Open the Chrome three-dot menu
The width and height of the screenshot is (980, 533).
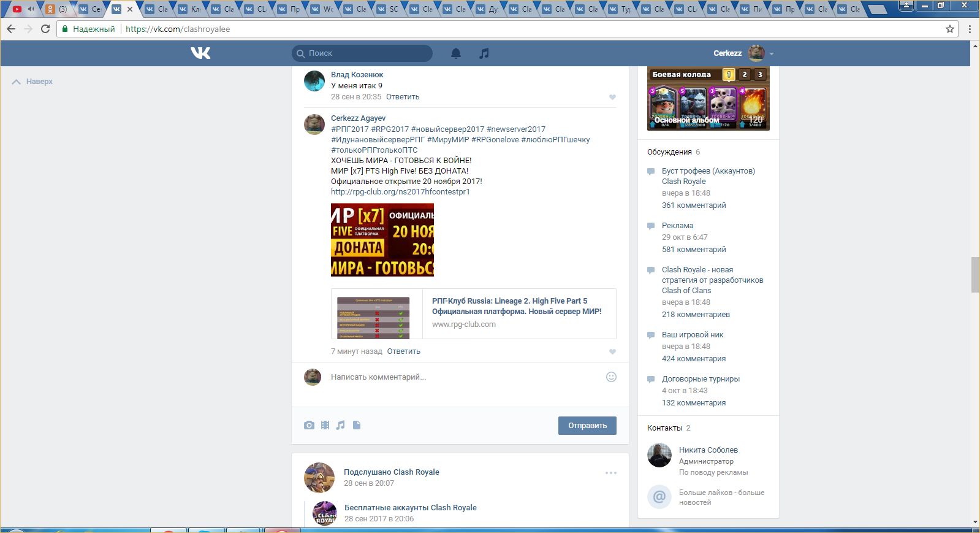coord(970,29)
